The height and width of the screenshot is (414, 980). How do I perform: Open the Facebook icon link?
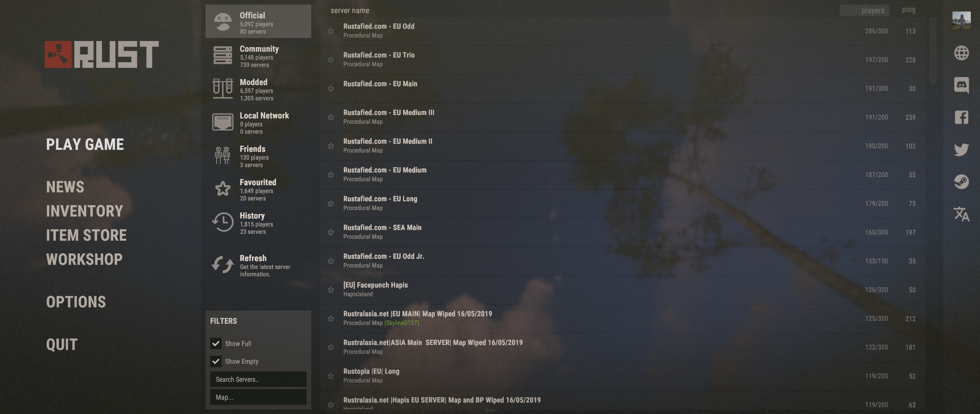tap(961, 117)
